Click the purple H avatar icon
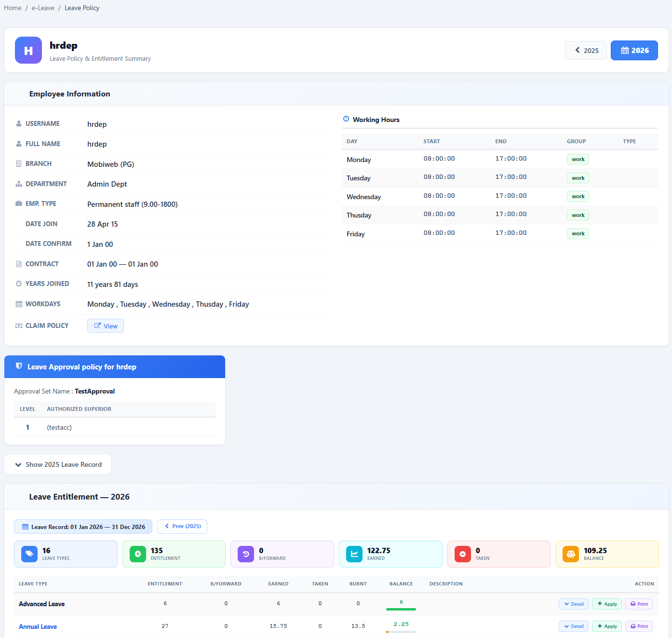Viewport: 672px width, 638px height. [x=28, y=50]
